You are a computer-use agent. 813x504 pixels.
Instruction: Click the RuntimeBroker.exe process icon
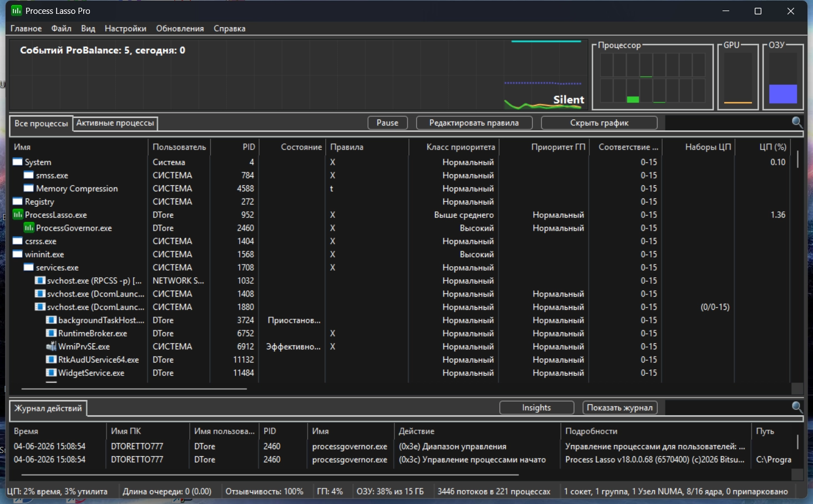click(51, 333)
